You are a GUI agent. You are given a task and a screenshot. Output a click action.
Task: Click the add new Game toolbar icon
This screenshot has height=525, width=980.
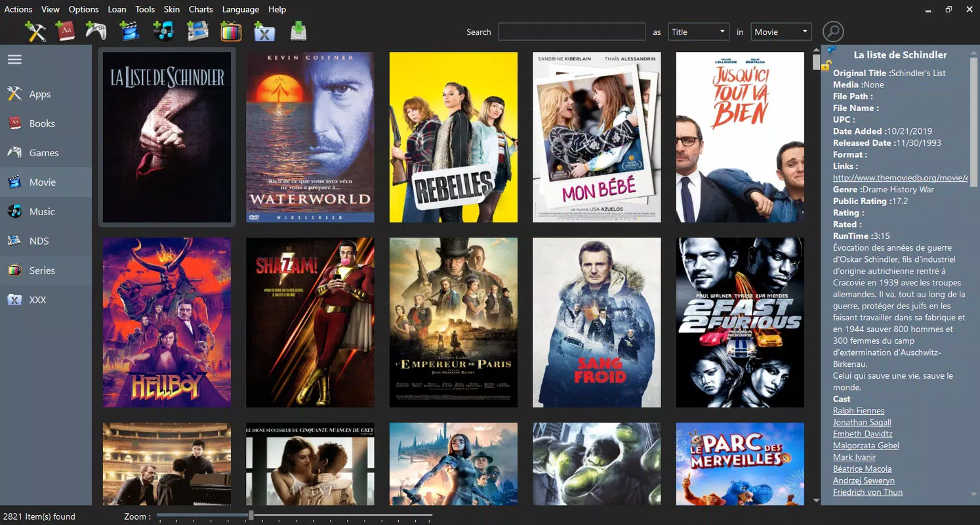pos(96,31)
